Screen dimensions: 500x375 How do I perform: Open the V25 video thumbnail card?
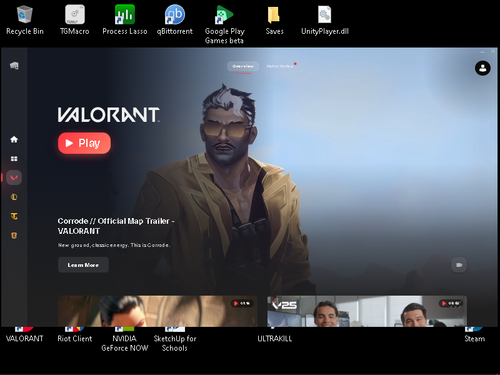367,311
